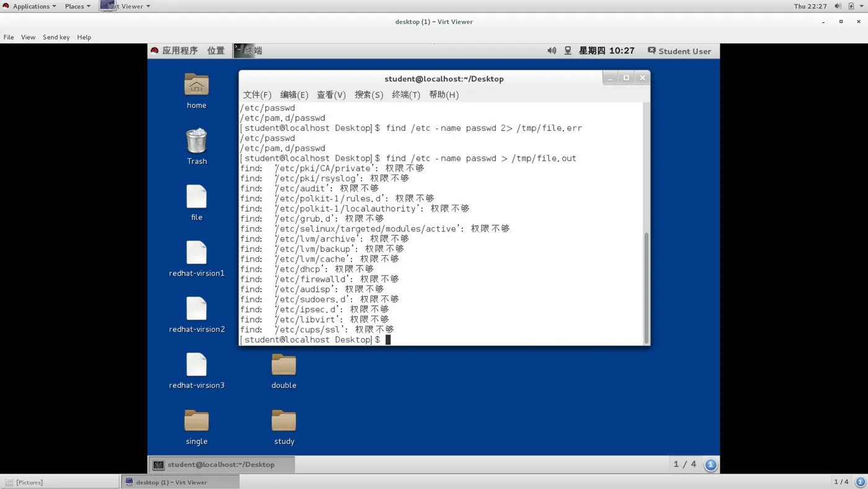Select the redhat-virsion1 file icon
868x489 pixels.
197,253
